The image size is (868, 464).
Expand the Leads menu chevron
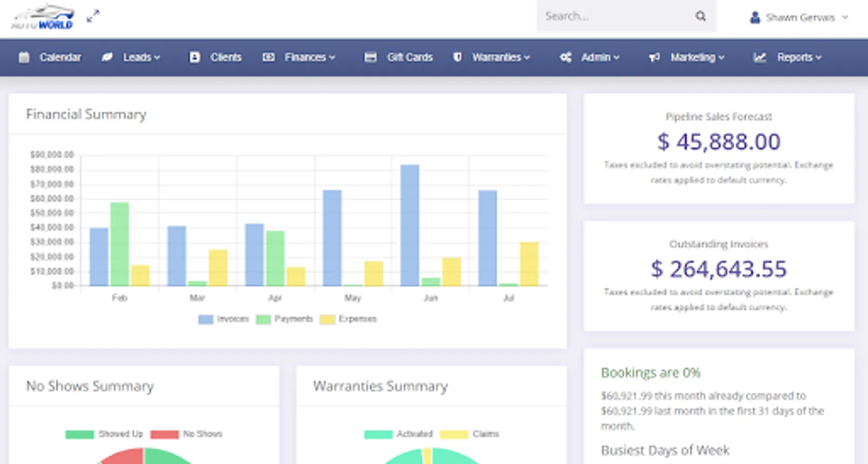click(157, 58)
